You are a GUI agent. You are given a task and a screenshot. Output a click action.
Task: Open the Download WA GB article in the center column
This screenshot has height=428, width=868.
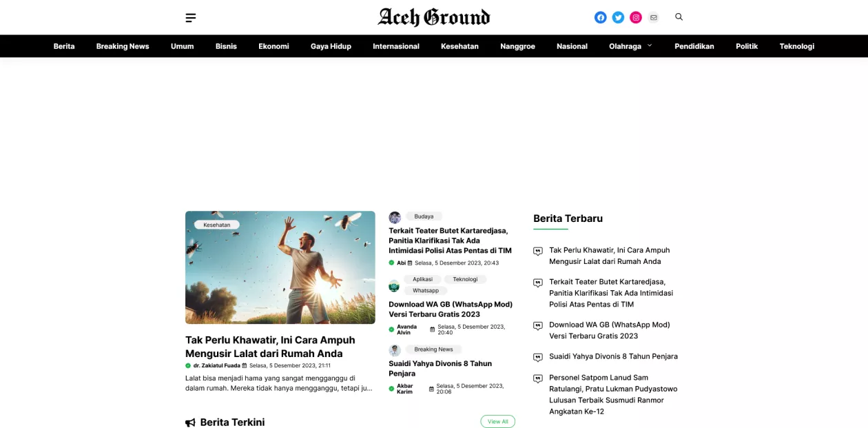coord(451,309)
